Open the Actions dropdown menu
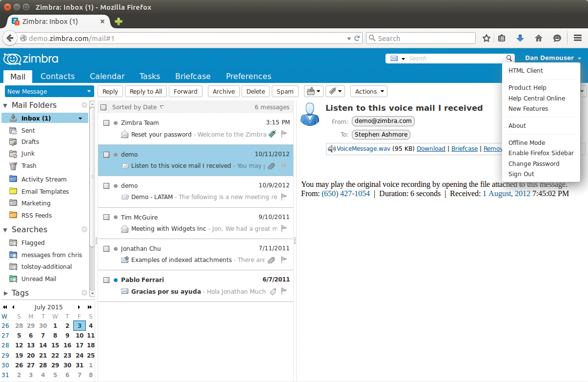 (x=368, y=91)
